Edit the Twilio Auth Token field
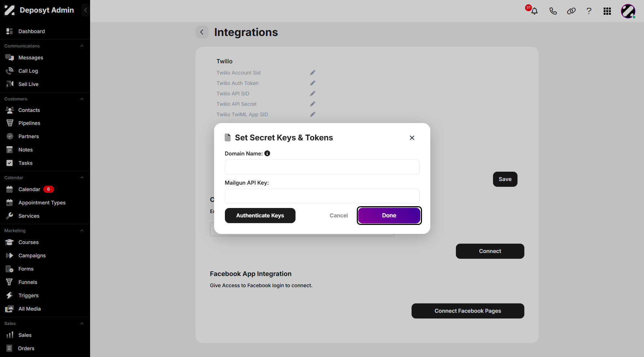Image resolution: width=644 pixels, height=357 pixels. [312, 83]
